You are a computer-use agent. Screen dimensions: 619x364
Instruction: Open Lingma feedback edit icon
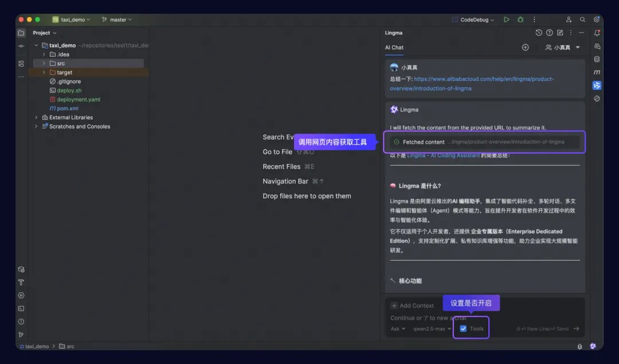[x=560, y=33]
